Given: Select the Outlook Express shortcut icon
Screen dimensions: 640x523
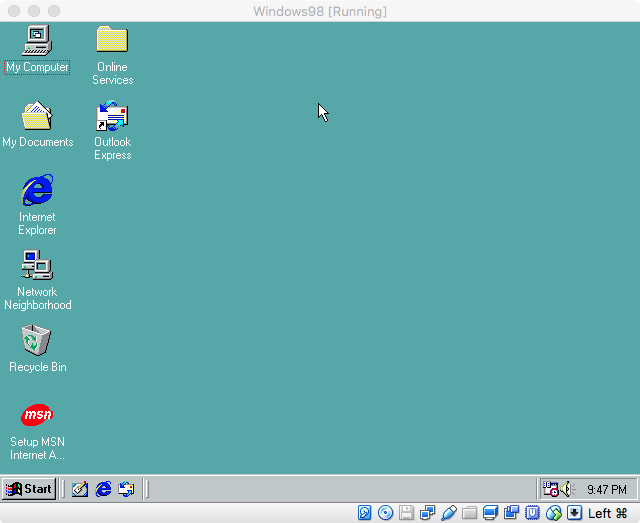Looking at the screenshot, I should pos(112,116).
